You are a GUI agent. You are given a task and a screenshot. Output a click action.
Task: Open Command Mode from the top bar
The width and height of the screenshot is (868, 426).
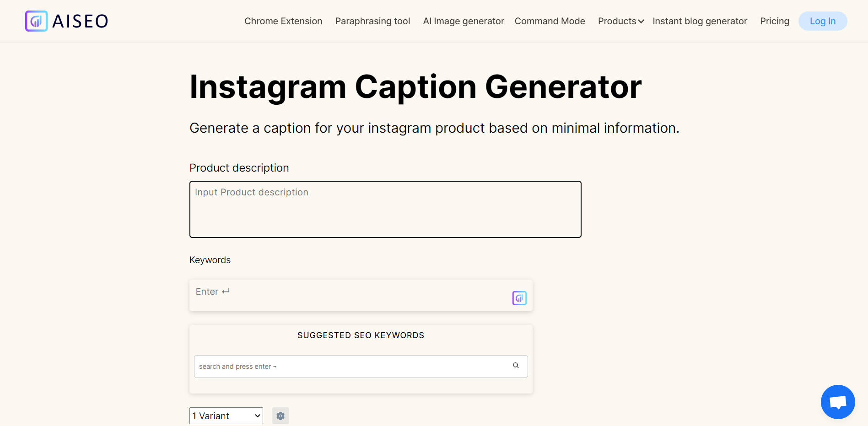click(x=550, y=21)
